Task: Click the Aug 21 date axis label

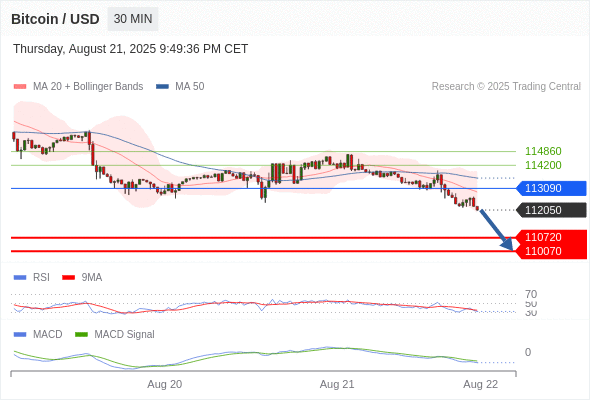Action: (337, 385)
